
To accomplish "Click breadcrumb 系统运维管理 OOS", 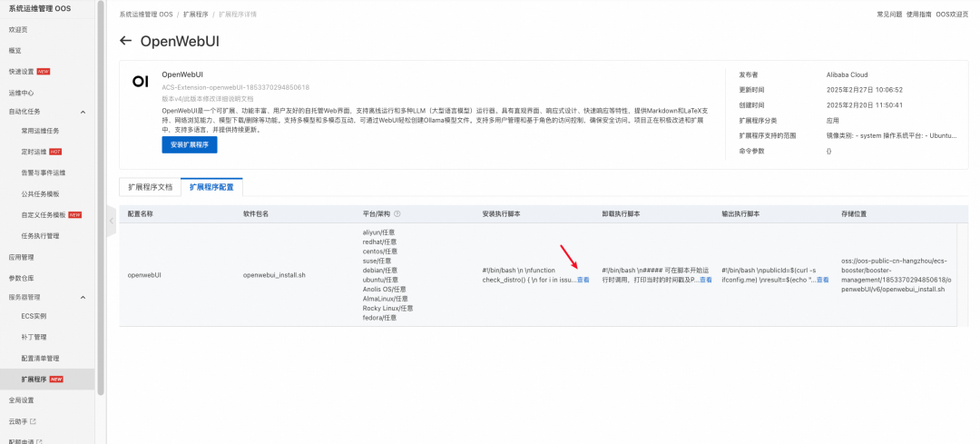I will point(146,14).
